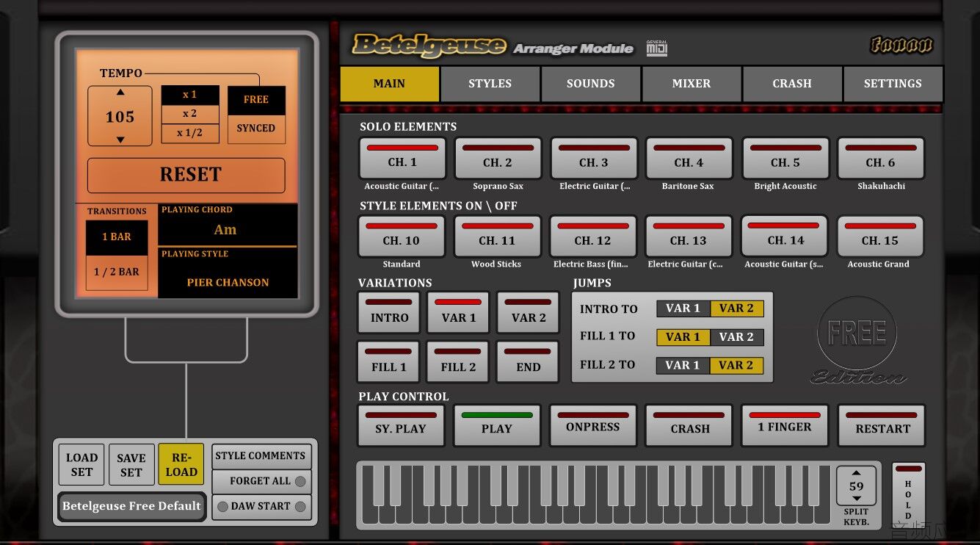The height and width of the screenshot is (545, 980).
Task: Switch off CH. 12 Electric Bass
Action: pos(593,237)
